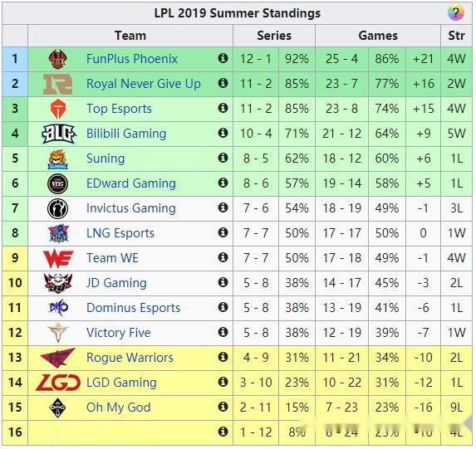476x449 pixels.
Task: Show info popup for Top Esports
Action: click(223, 107)
